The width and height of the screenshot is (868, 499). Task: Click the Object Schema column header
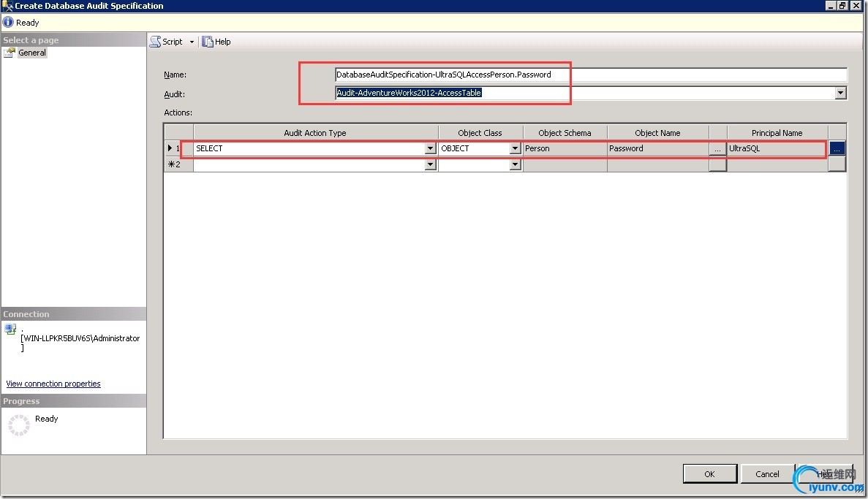[565, 133]
